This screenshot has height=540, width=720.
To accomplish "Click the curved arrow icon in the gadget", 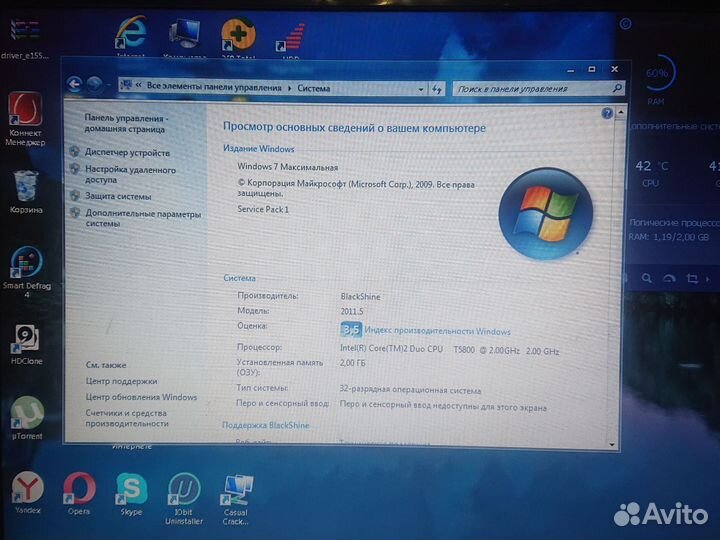I will point(669,278).
